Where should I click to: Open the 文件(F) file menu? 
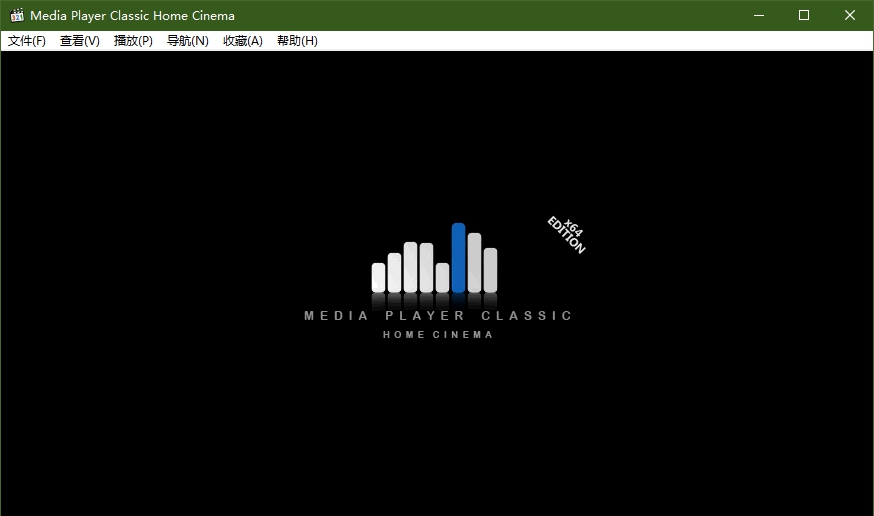(x=27, y=41)
